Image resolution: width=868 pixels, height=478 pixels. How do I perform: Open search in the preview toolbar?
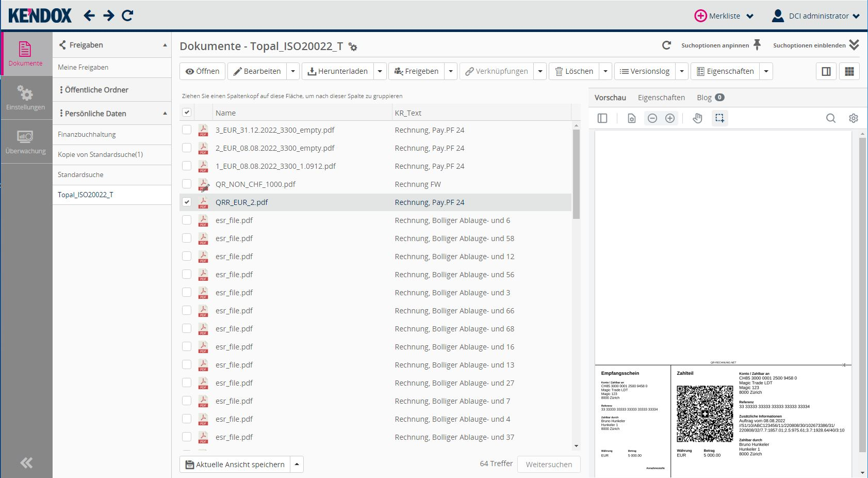click(830, 118)
